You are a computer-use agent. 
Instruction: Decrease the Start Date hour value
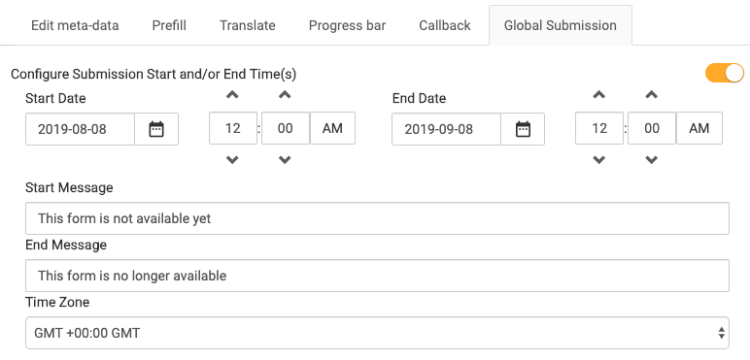[x=232, y=161]
